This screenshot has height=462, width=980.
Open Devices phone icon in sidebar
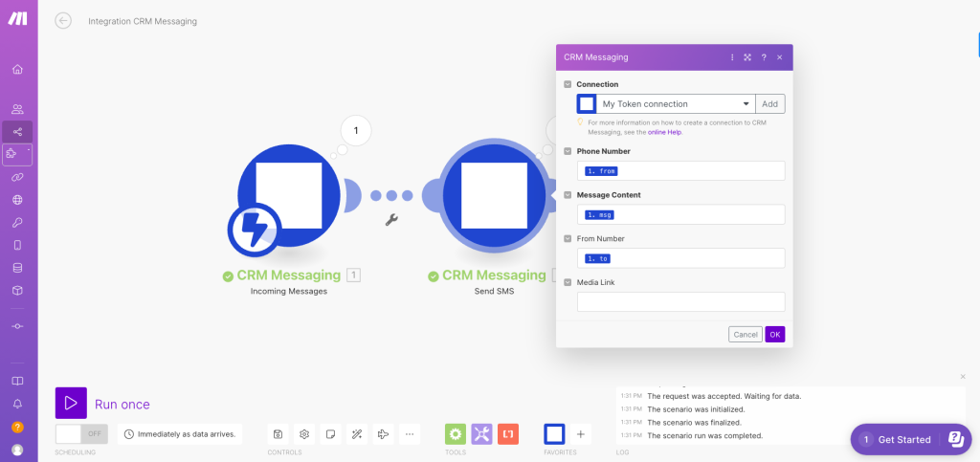17,246
